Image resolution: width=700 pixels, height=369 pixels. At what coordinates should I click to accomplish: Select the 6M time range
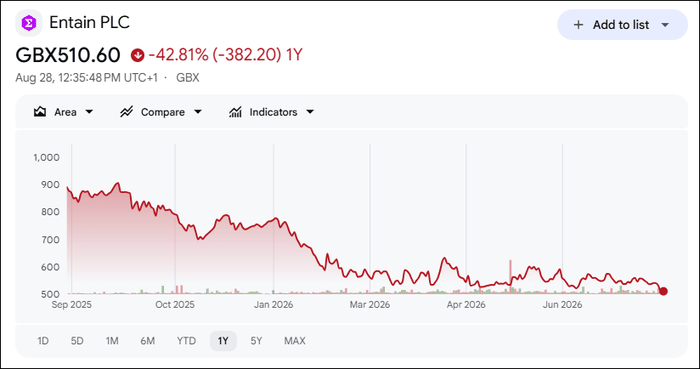tap(147, 341)
